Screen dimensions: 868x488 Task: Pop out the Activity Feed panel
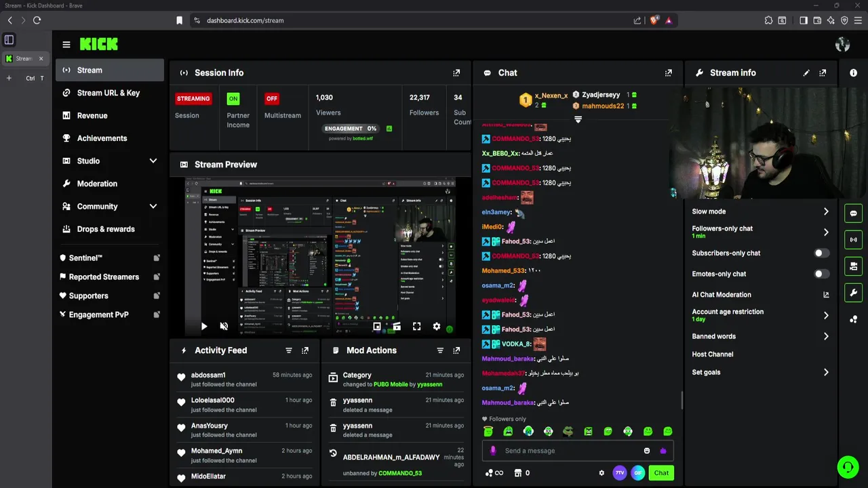pyautogui.click(x=305, y=350)
